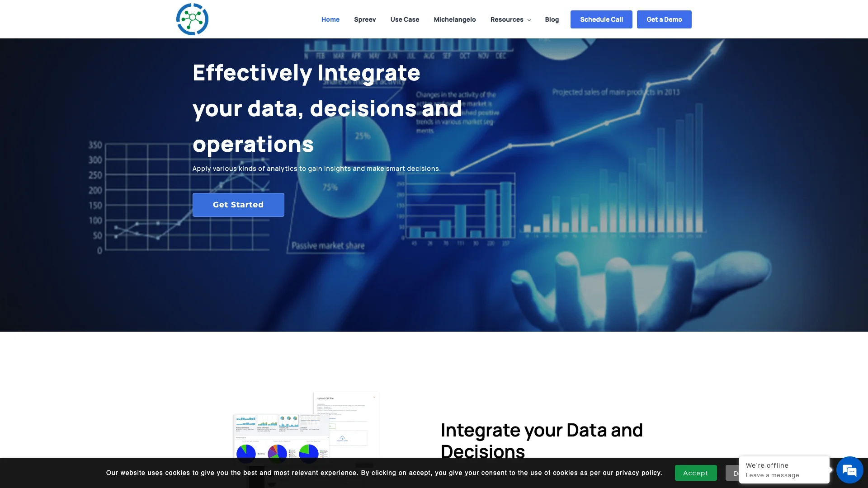
Task: Click the Get Started button
Action: tap(238, 204)
